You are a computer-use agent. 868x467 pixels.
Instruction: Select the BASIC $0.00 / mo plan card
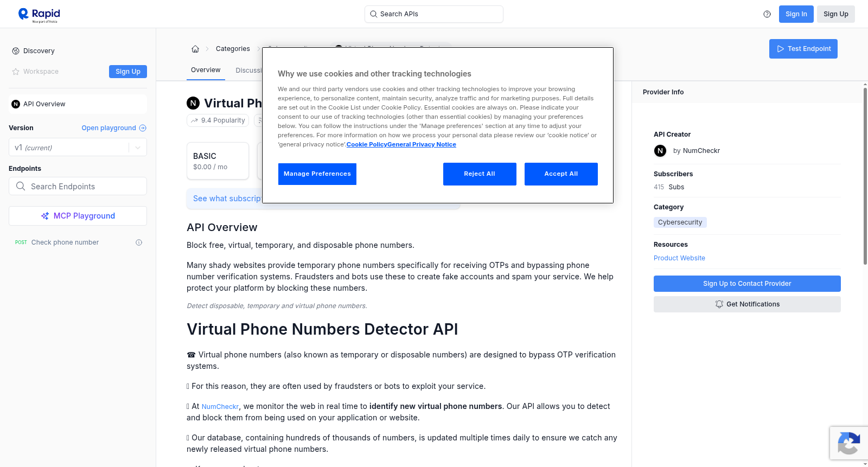[218, 161]
